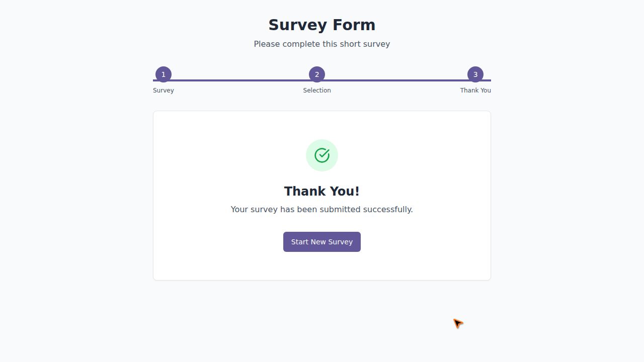Viewport: 644px width, 362px height.
Task: Click the word "Please" in the subtitle
Action: click(267, 44)
